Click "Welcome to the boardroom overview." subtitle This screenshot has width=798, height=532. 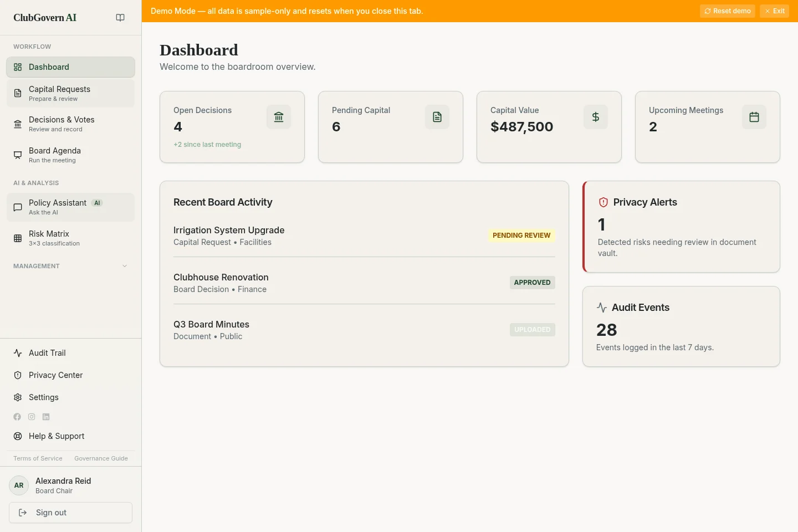238,66
